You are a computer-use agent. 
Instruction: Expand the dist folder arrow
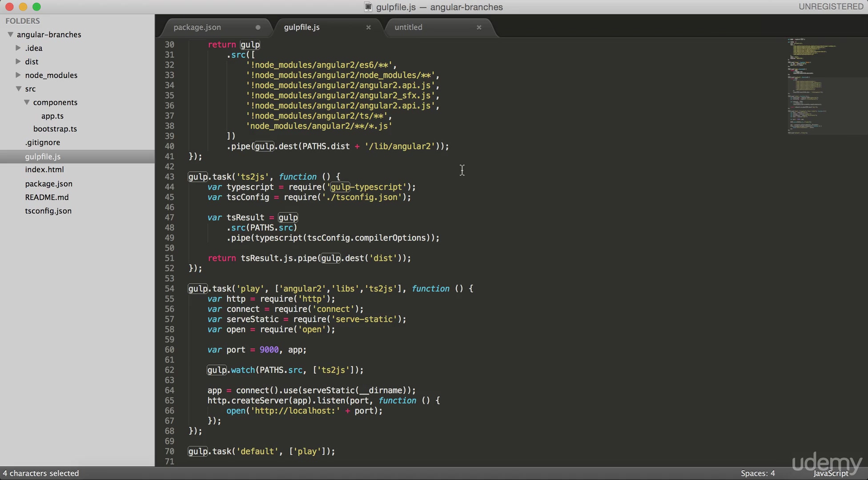(18, 61)
